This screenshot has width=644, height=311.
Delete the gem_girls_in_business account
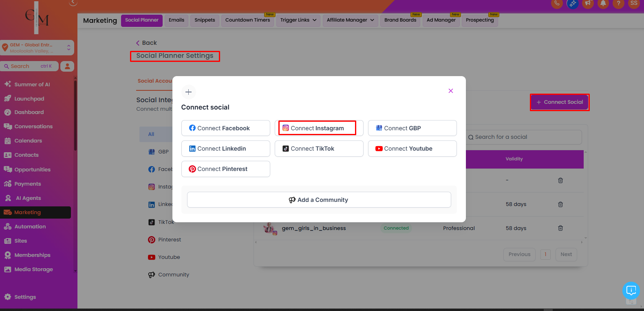pyautogui.click(x=560, y=228)
